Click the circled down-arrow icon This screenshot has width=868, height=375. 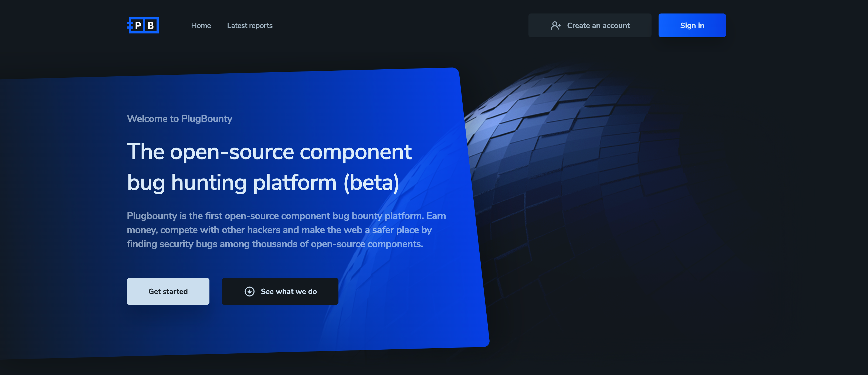pos(249,291)
